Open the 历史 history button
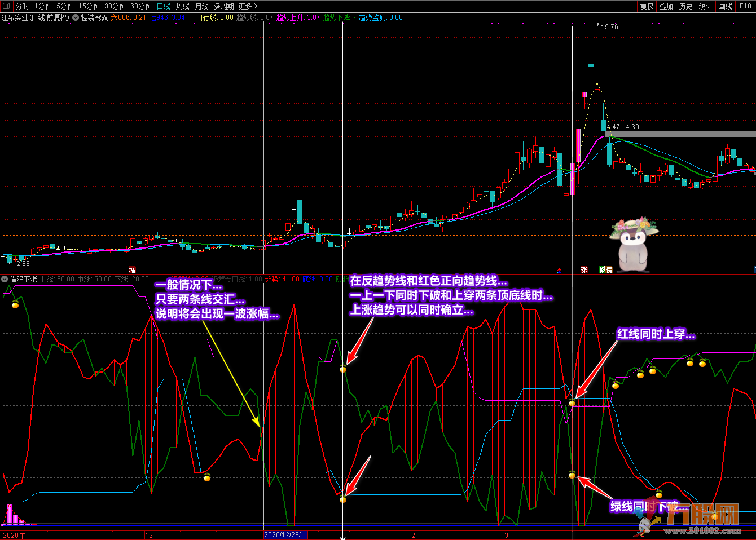 coord(685,6)
